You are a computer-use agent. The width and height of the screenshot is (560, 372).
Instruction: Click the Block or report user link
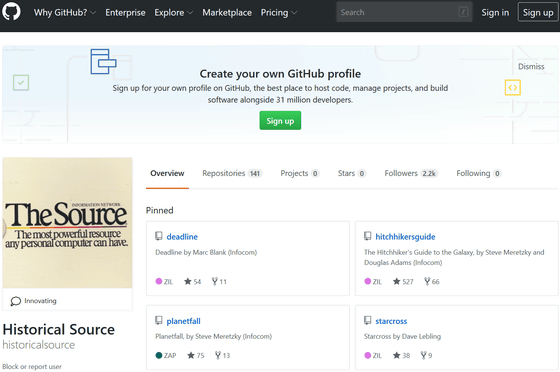[x=32, y=367]
